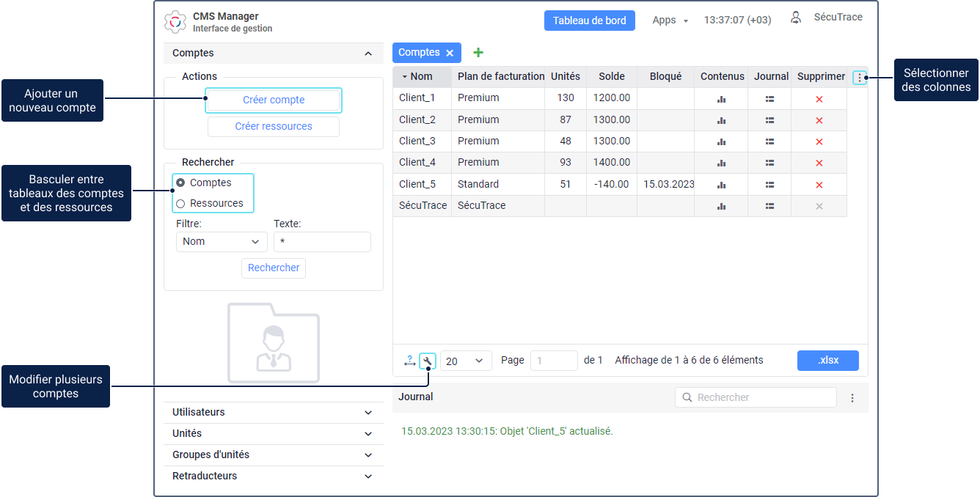The width and height of the screenshot is (980, 497).
Task: Open the Filtre Nom dropdown
Action: pos(221,242)
